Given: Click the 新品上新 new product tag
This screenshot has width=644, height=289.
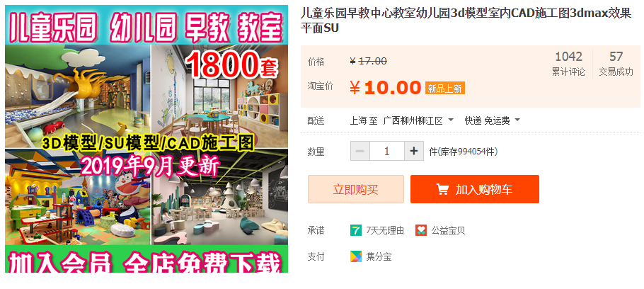Looking at the screenshot, I should point(445,88).
